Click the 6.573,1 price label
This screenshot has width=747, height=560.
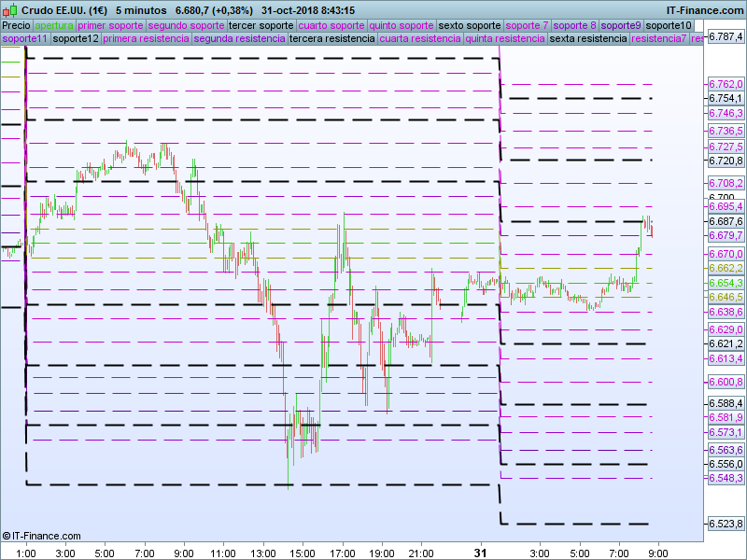pos(726,432)
